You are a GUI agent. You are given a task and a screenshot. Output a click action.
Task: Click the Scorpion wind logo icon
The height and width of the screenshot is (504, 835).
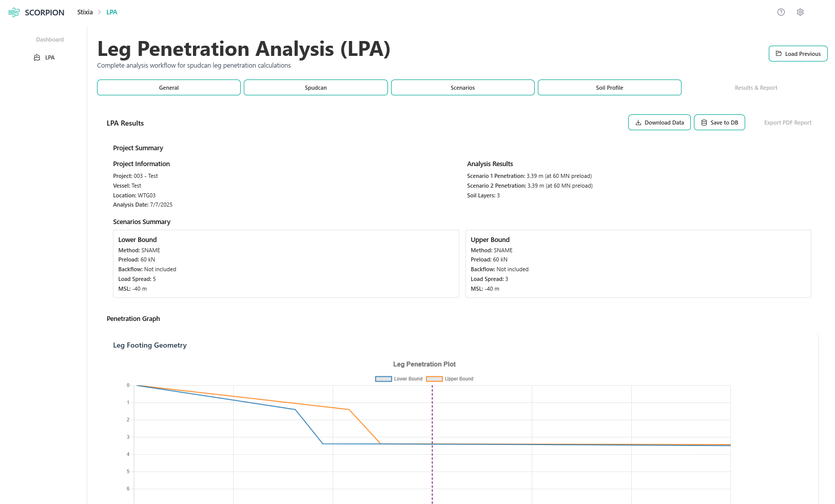[x=14, y=12]
